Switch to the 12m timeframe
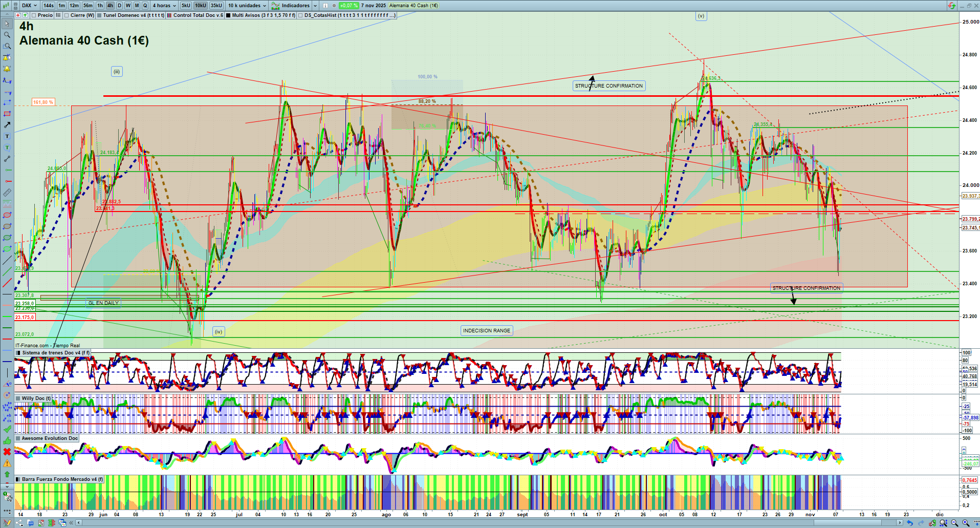 [74, 6]
